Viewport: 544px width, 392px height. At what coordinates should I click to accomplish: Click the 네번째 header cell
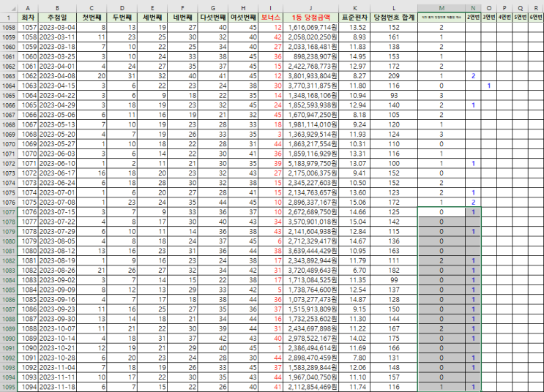pos(182,18)
